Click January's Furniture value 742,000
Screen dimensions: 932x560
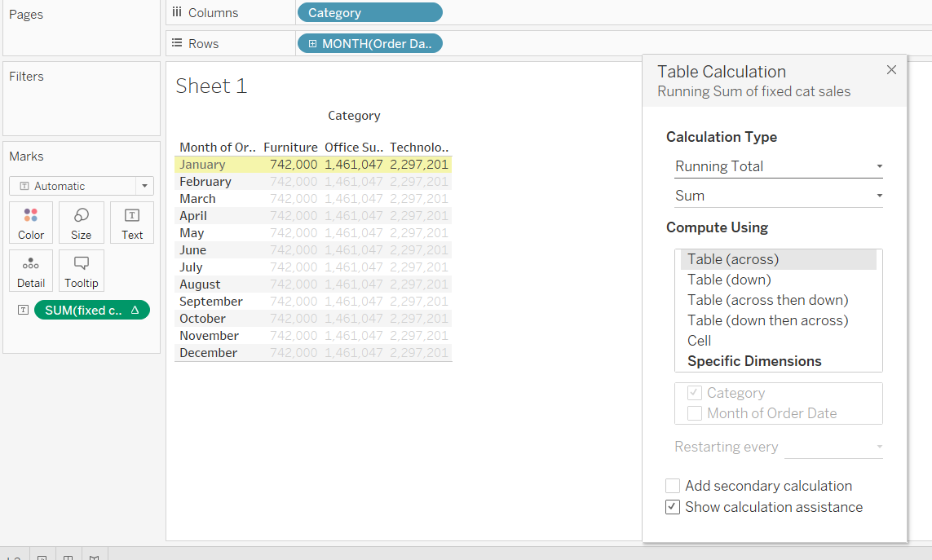(294, 165)
